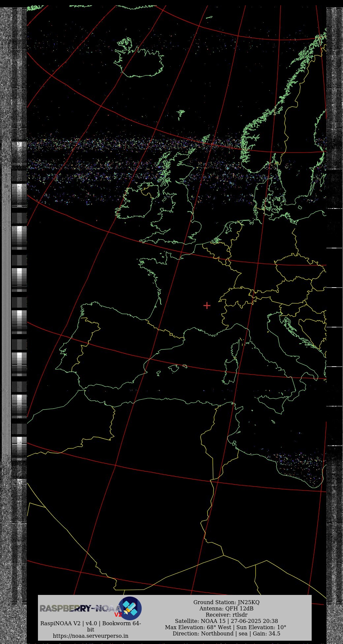Select the 'Antenna: QFH 12dB' line

(x=226, y=608)
